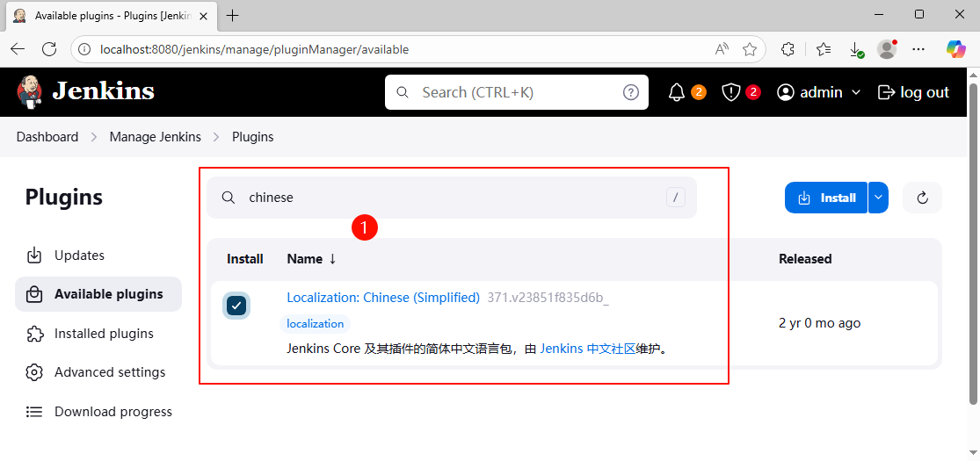
Task: Click the refresh plugins list icon
Action: 922,198
